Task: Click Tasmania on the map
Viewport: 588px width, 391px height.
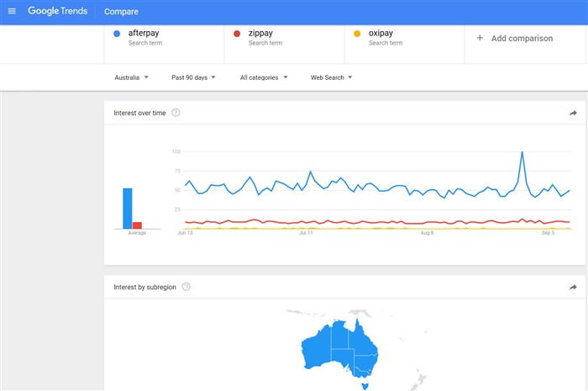Action: point(365,385)
